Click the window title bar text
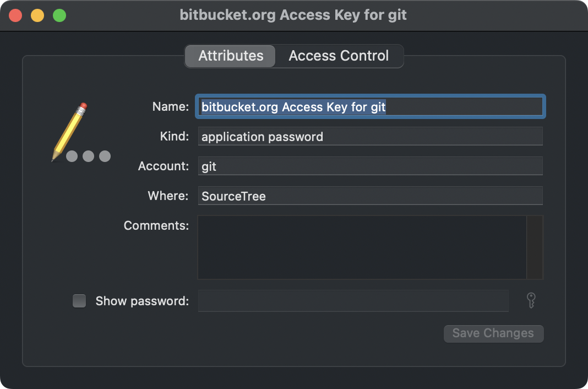 point(293,15)
